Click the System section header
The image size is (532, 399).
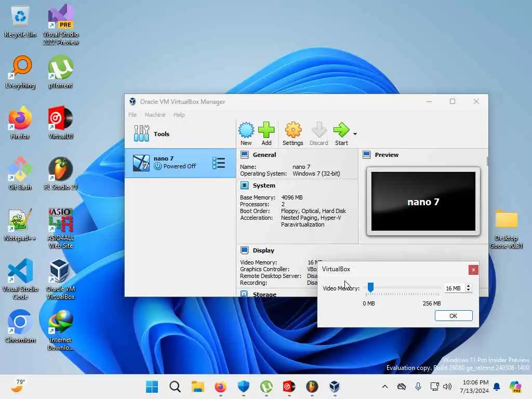(263, 185)
